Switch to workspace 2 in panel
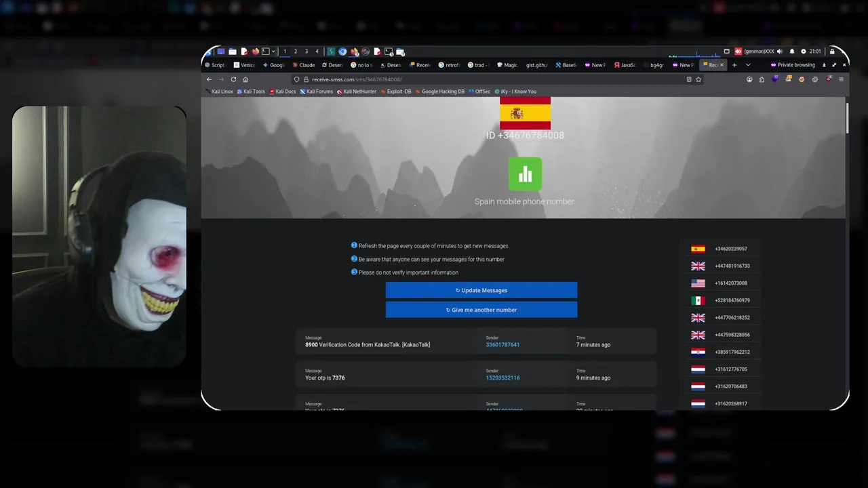Viewport: 868px width, 488px height. click(296, 52)
